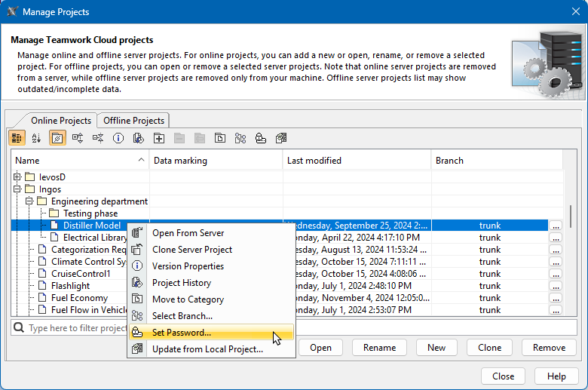Collapse the Engineering department folder
Image resolution: width=588 pixels, height=390 pixels.
click(x=29, y=201)
